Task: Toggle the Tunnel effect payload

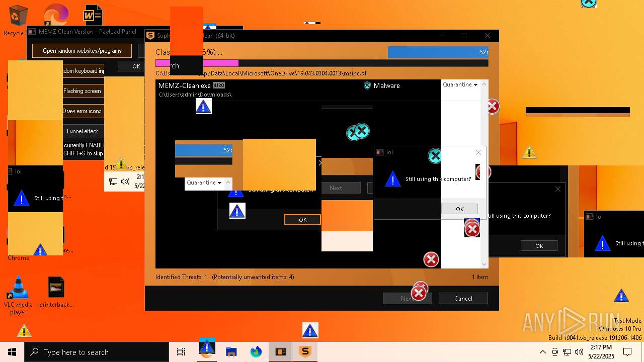Action: pyautogui.click(x=82, y=131)
